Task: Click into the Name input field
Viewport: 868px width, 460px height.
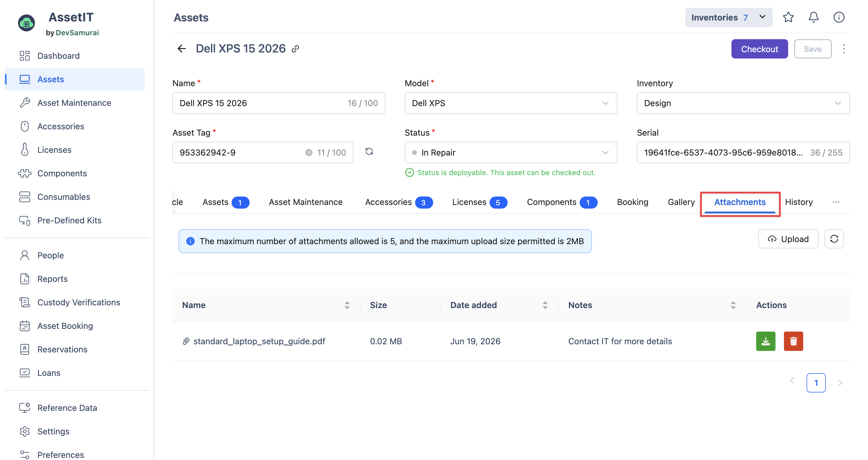Action: click(x=279, y=103)
